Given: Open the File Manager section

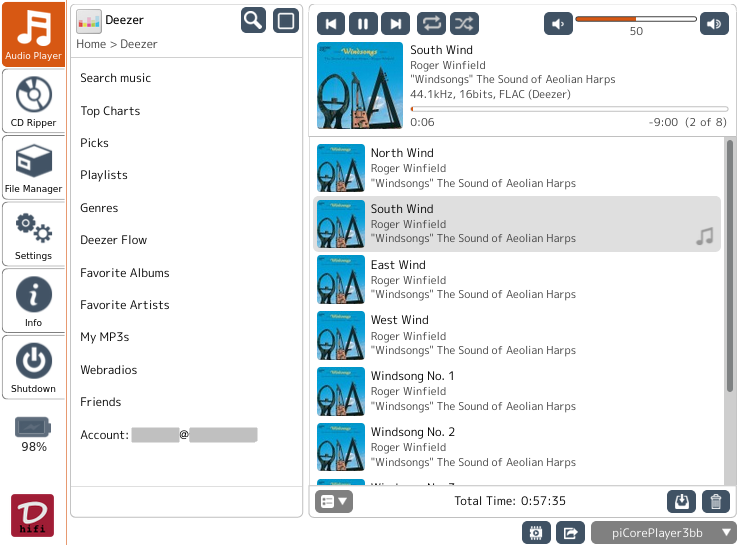Looking at the screenshot, I should (x=33, y=168).
